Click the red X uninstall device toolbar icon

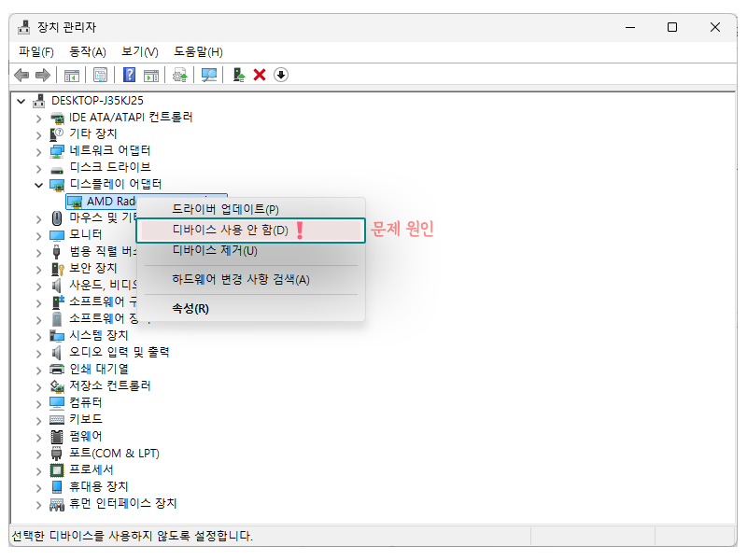[x=258, y=75]
